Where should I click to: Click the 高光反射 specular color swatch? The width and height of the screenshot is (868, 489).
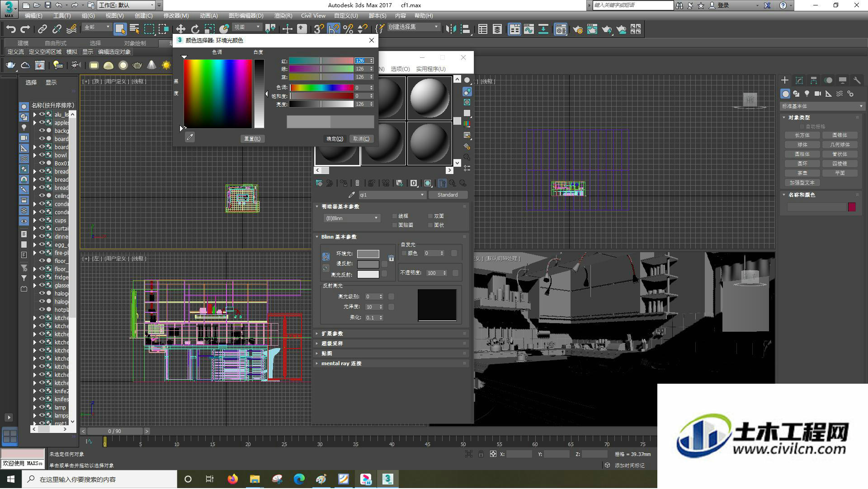pyautogui.click(x=368, y=274)
